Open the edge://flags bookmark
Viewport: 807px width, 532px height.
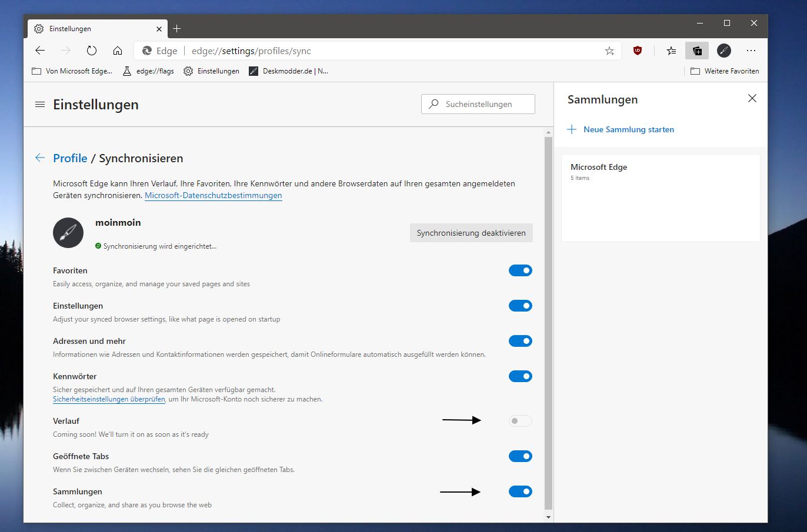[x=148, y=71]
